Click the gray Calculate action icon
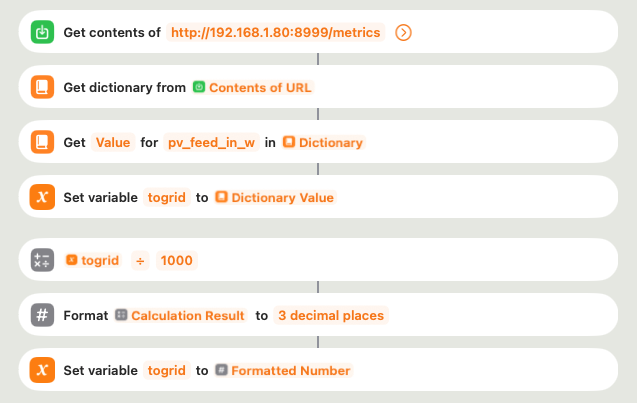 coord(42,260)
